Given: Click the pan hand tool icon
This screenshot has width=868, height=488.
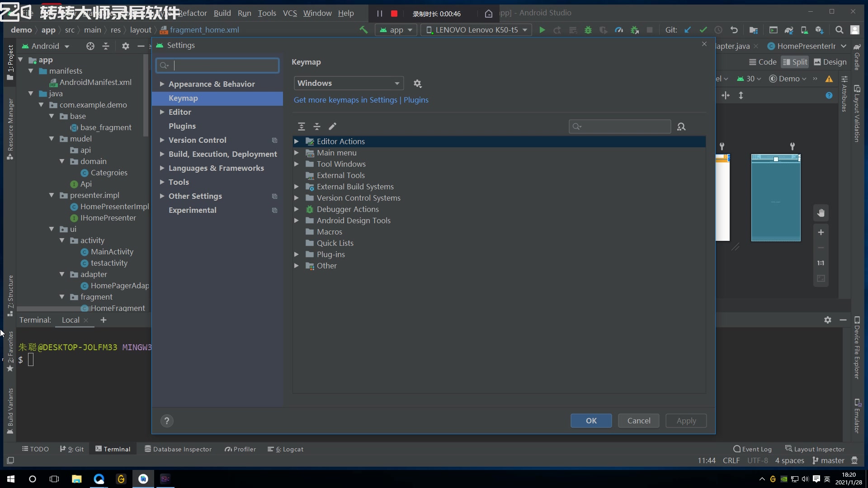Looking at the screenshot, I should [x=821, y=213].
